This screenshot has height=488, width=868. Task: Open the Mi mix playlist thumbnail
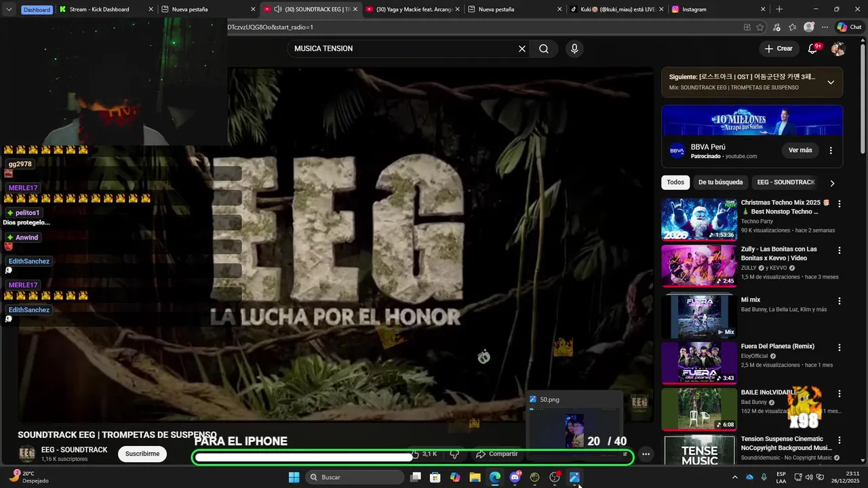[699, 316]
